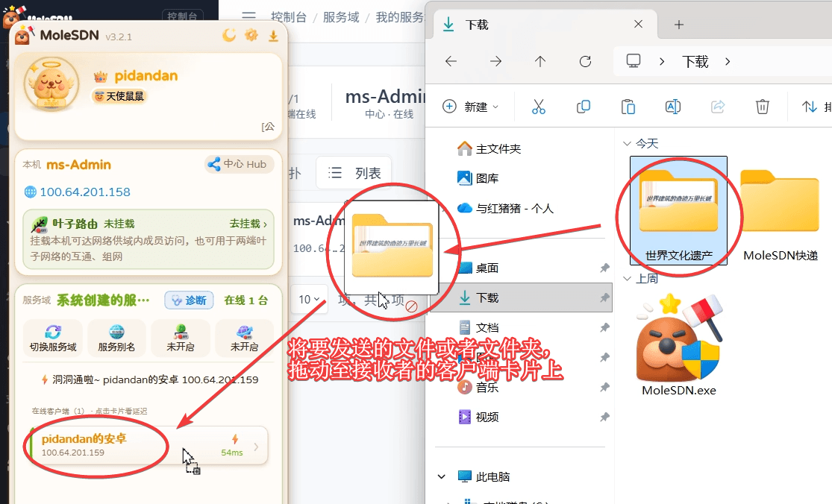The height and width of the screenshot is (504, 832).
Task: Click MoleSDN download arrow icon in header
Action: pyautogui.click(x=273, y=36)
